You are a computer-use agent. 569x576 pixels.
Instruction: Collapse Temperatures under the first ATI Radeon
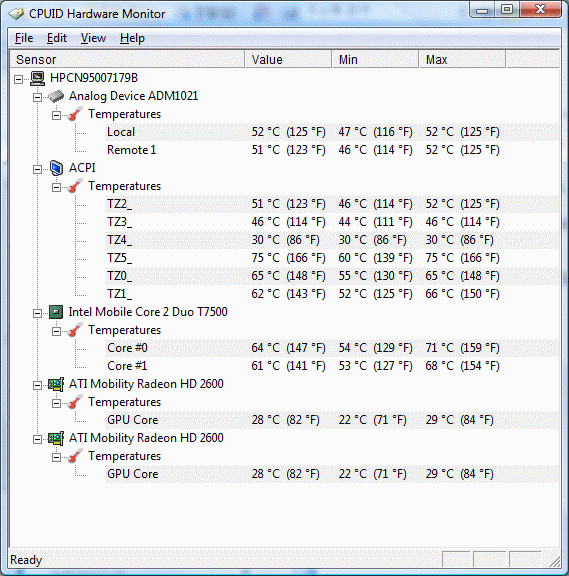coord(57,403)
